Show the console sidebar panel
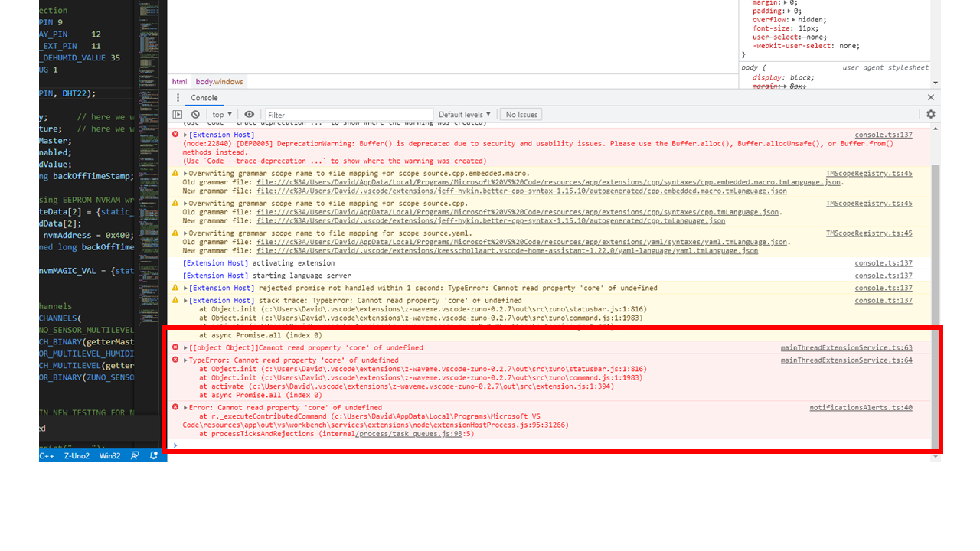The image size is (980, 551). [x=178, y=113]
